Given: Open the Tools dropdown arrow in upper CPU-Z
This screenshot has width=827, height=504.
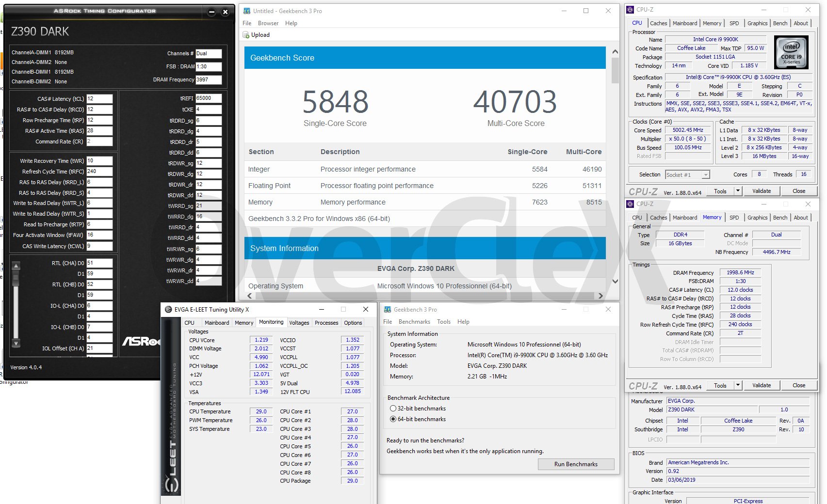Looking at the screenshot, I should click(738, 191).
